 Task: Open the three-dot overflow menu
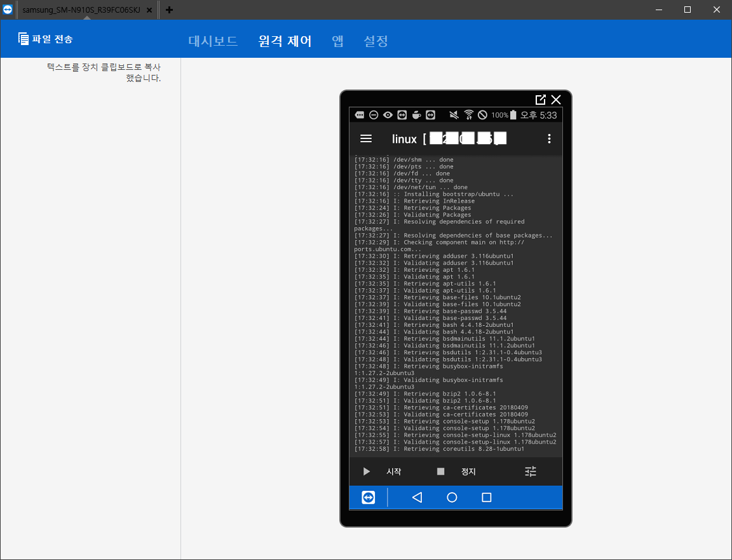[549, 138]
